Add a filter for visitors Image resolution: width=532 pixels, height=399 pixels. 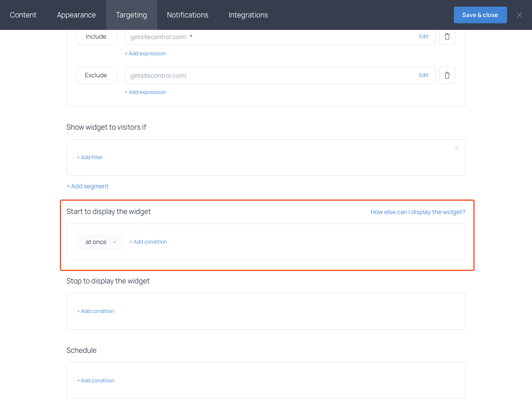[x=90, y=157]
